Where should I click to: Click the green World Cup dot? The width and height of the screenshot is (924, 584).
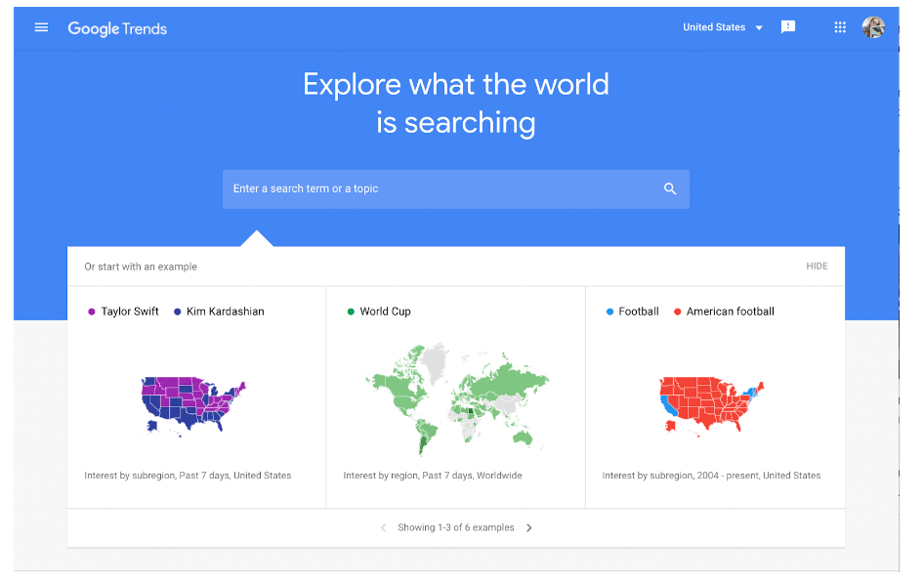pos(351,313)
